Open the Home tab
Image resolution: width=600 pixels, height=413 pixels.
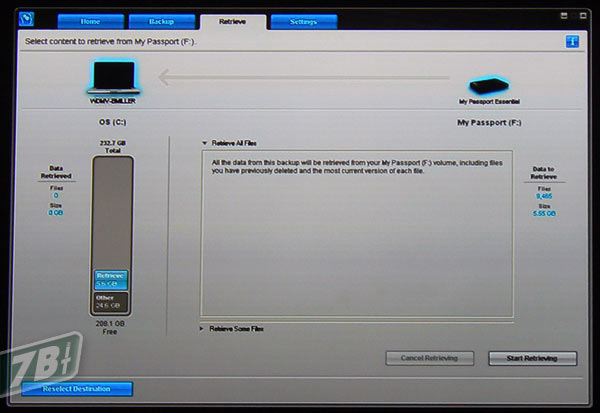(89, 21)
